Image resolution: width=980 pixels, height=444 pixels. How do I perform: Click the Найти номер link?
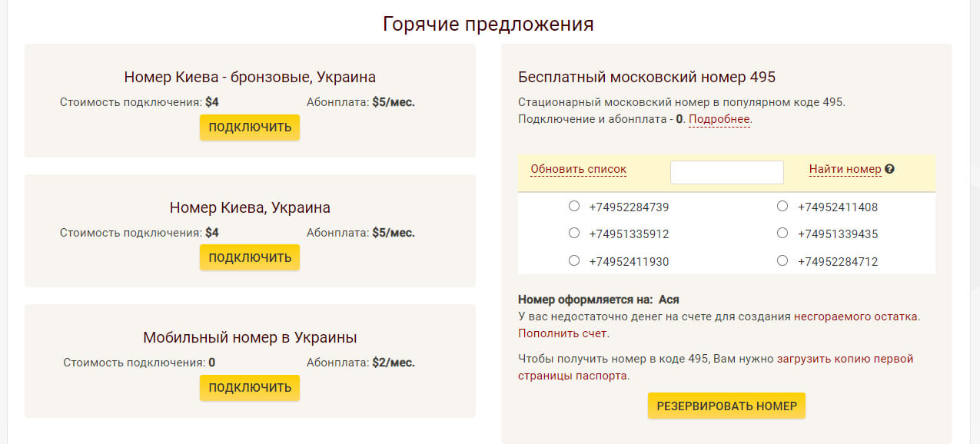[845, 169]
